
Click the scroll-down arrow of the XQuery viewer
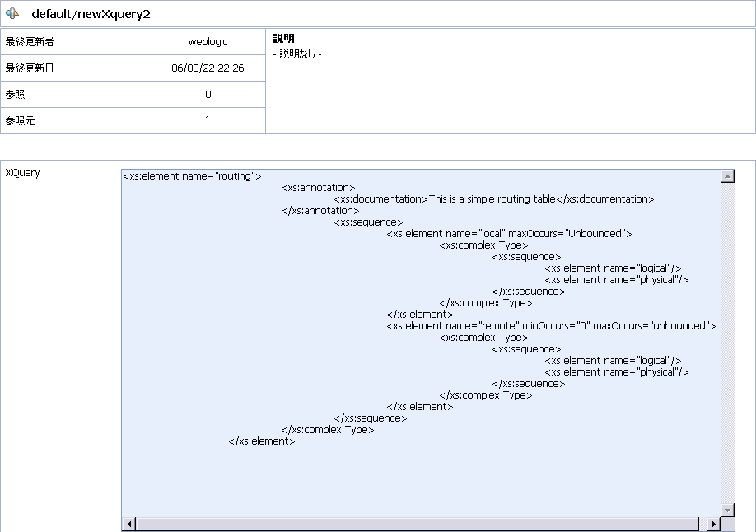click(x=726, y=508)
